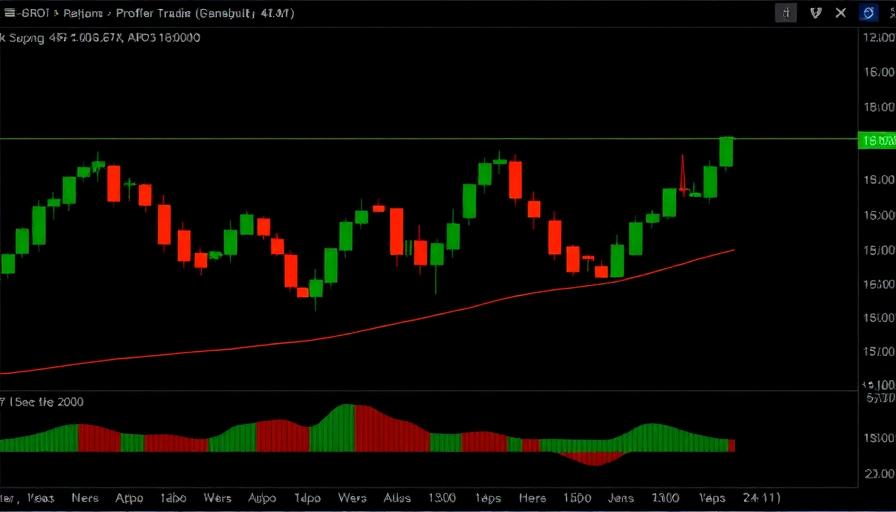This screenshot has width=896, height=512.
Task: Click the symbol info line starting 'k Supng'
Action: click(101, 38)
